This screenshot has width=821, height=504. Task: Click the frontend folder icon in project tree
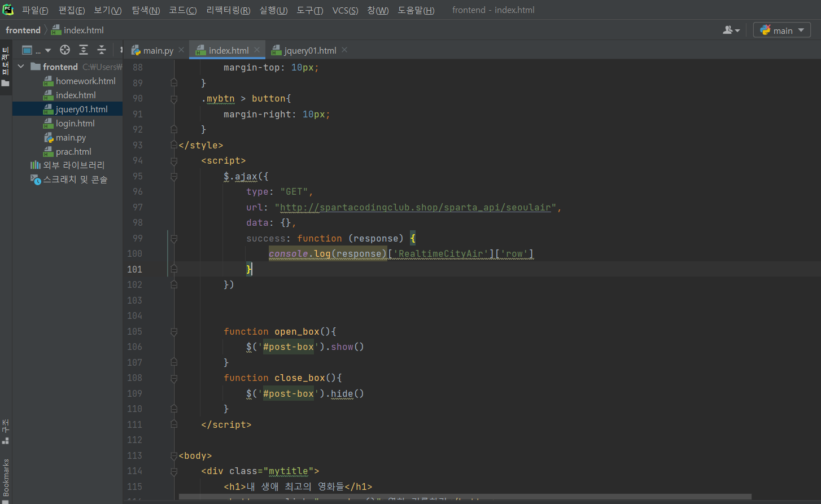pos(36,67)
